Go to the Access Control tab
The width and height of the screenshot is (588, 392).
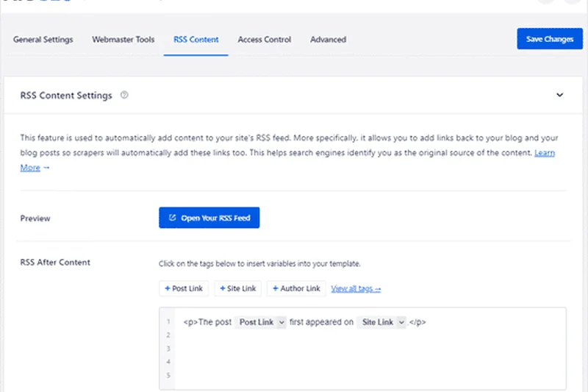[264, 40]
